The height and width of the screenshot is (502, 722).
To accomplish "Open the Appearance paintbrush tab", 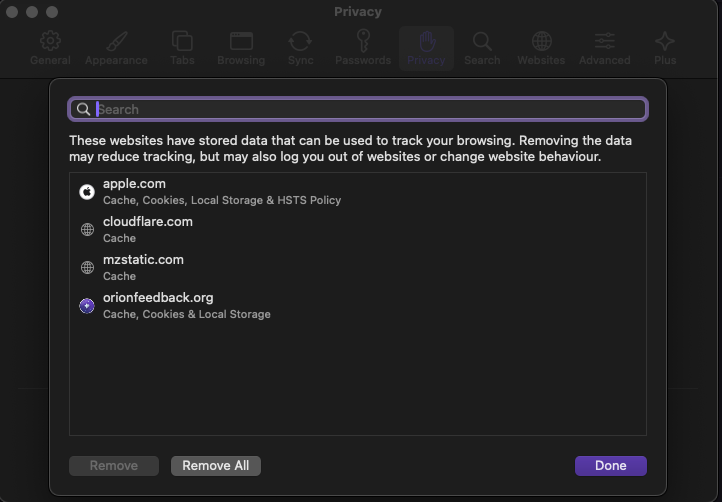I will [x=116, y=47].
